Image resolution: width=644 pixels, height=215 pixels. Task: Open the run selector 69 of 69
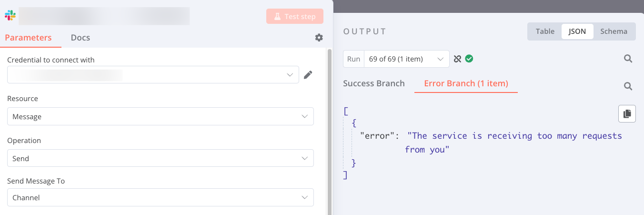point(406,59)
